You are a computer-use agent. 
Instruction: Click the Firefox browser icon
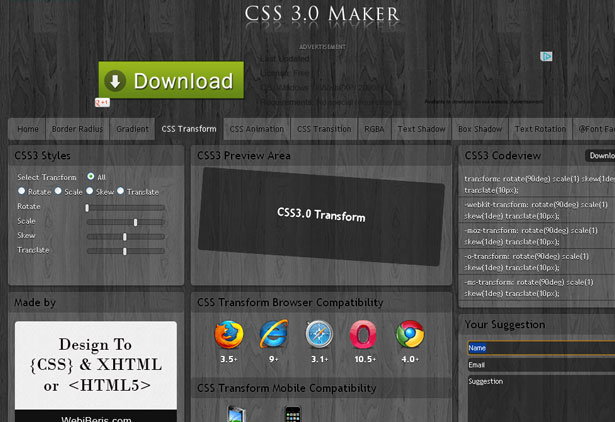tap(229, 335)
